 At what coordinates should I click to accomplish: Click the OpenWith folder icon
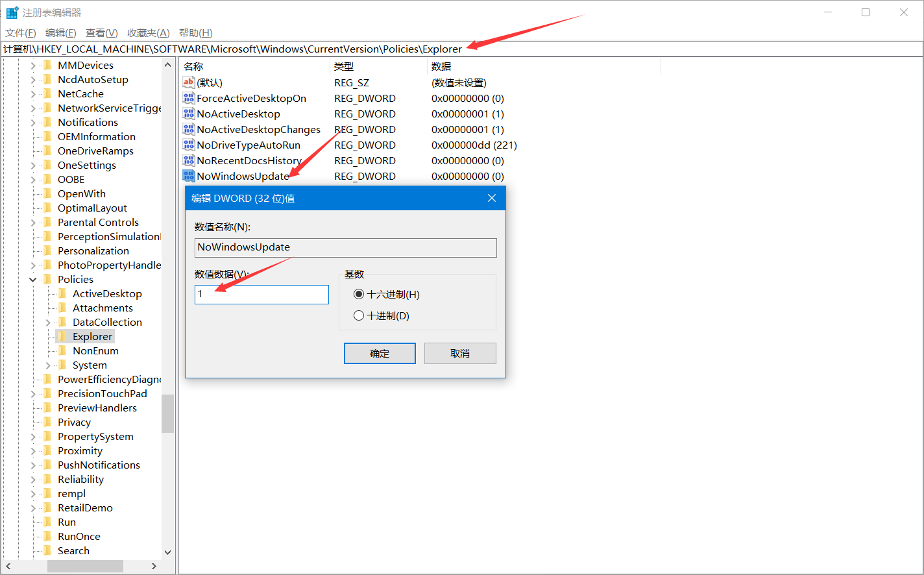[47, 193]
